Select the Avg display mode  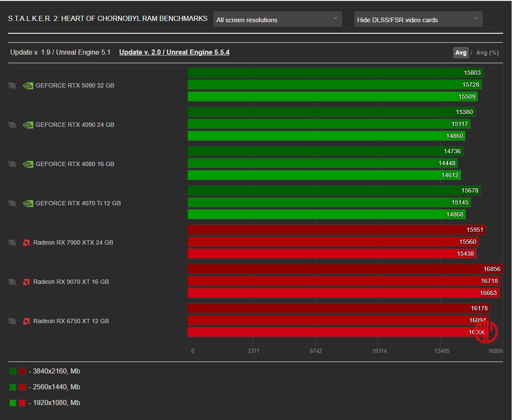[x=461, y=52]
